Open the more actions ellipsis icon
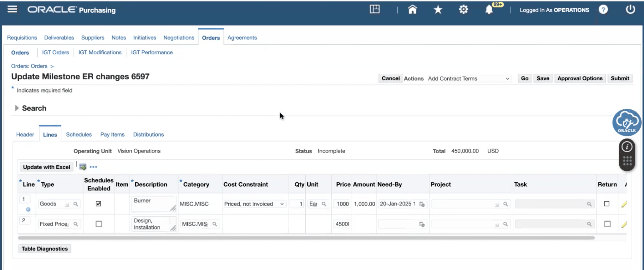Viewport: 644px width, 270px height. [94, 167]
